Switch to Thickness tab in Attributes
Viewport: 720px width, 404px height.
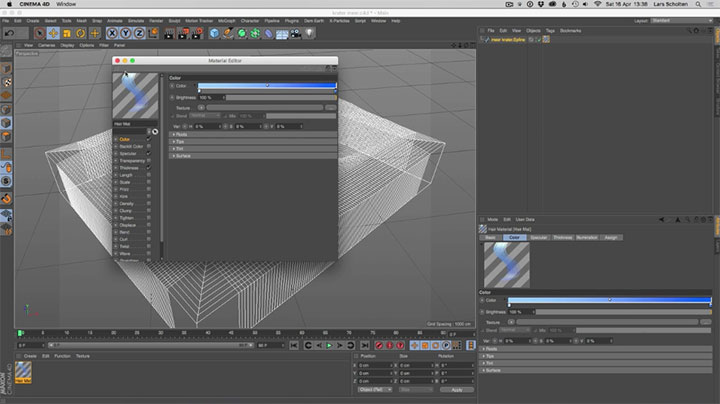point(562,237)
